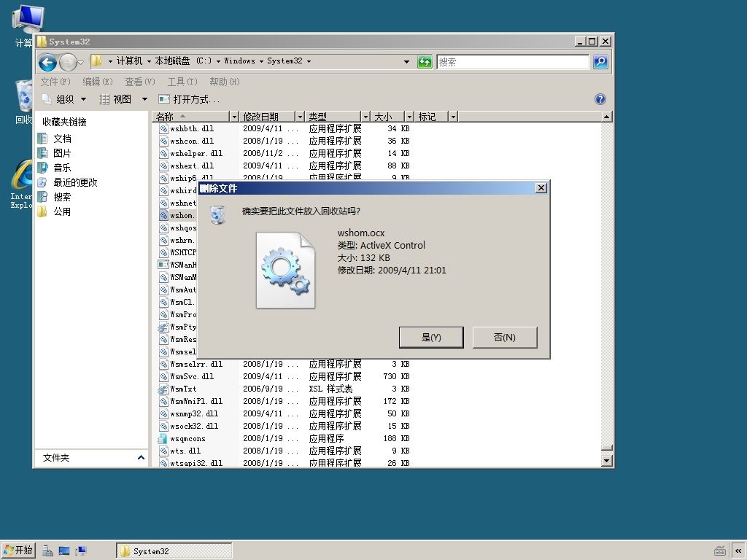Expand the 文件夹 pane chevron
Image resolution: width=747 pixels, height=560 pixels.
pyautogui.click(x=141, y=458)
